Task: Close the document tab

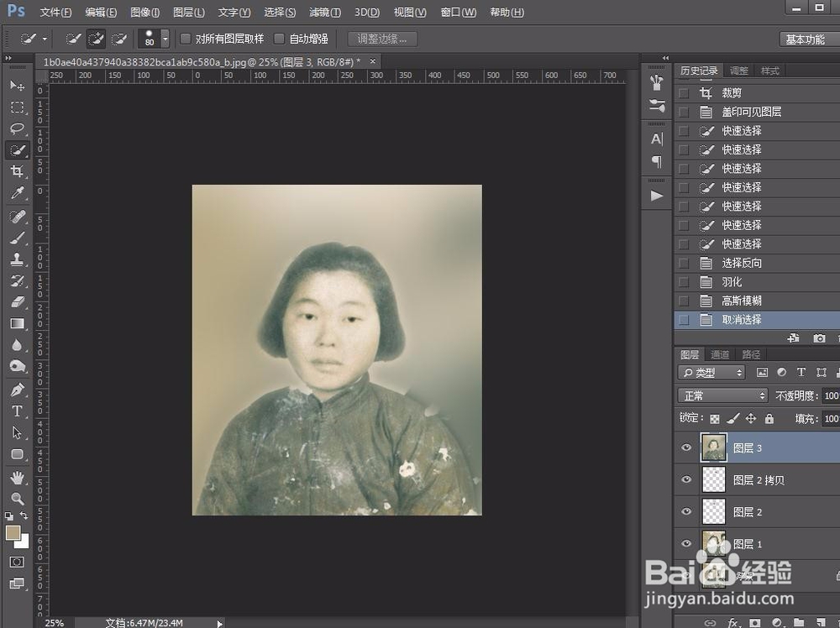Action: coord(373,61)
